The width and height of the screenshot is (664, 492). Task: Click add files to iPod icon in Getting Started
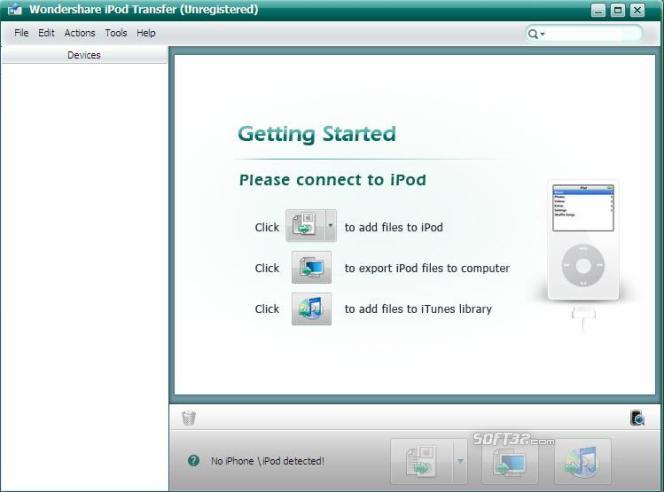pos(305,225)
